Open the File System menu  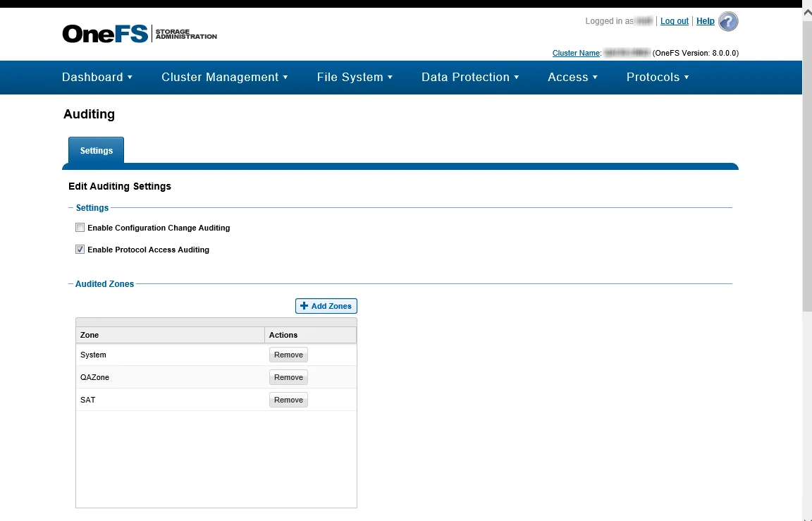pyautogui.click(x=355, y=77)
